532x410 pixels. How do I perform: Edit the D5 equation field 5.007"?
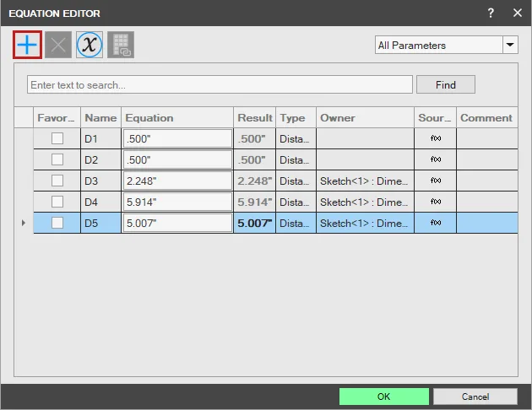[177, 223]
